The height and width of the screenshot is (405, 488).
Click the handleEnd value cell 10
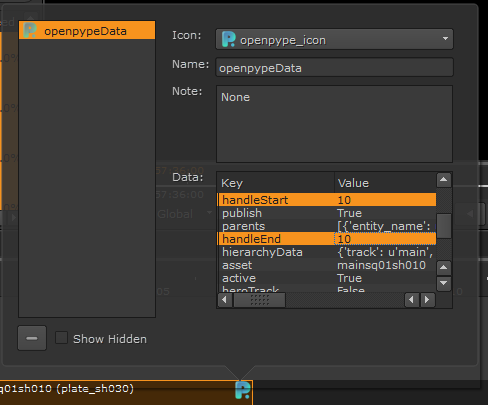point(385,239)
